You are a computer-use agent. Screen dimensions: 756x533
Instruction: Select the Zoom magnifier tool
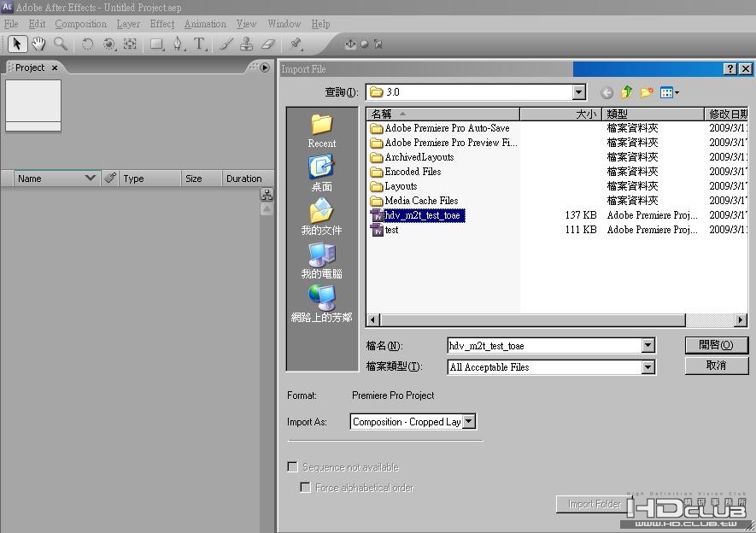(61, 44)
